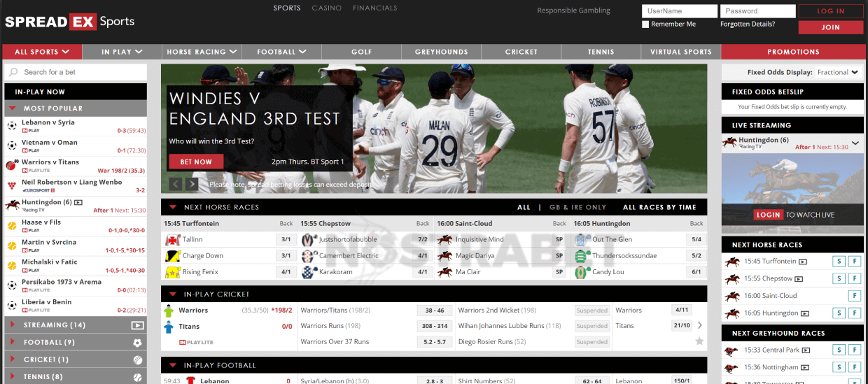Image resolution: width=868 pixels, height=384 pixels.
Task: Click the Bet Now button
Action: [196, 162]
